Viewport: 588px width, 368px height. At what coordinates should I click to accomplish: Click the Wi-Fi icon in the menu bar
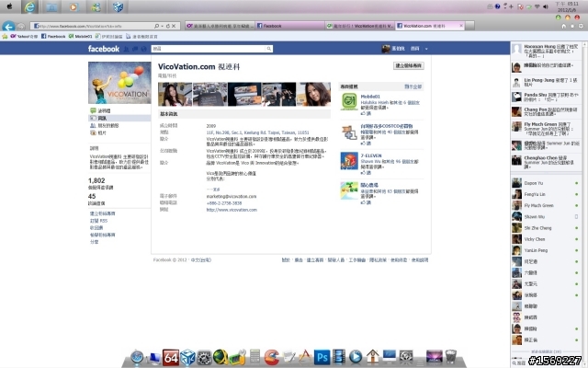(x=537, y=6)
